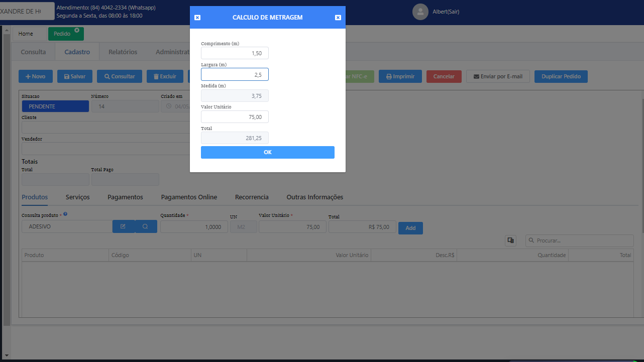Click the left X icon in dialog header
The image size is (644, 362).
[x=197, y=18]
